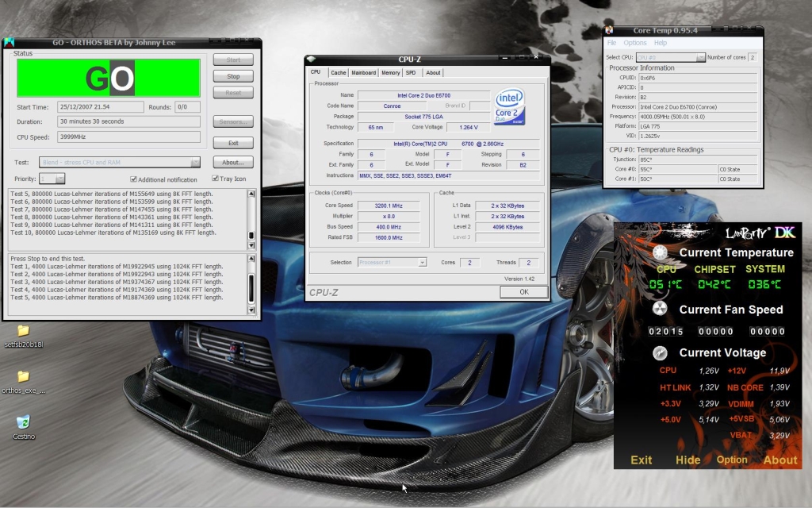Click the LanParty DK logo
This screenshot has height=508, width=812.
pos(760,233)
